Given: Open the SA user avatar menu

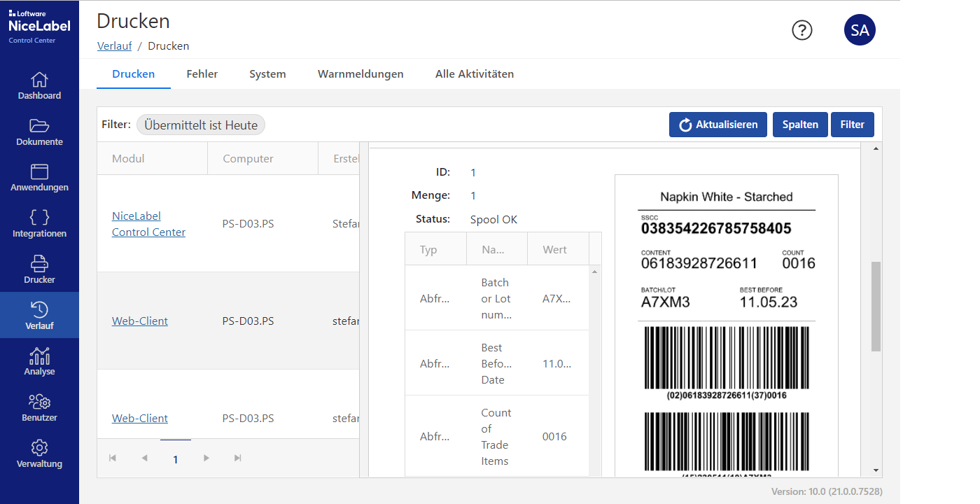Looking at the screenshot, I should pos(860,30).
